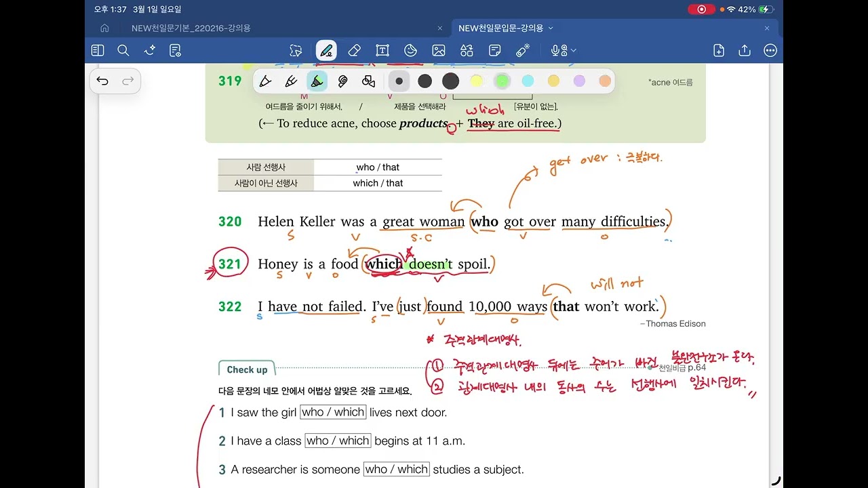The width and height of the screenshot is (868, 488).
Task: Open the search magnifier icon
Action: point(123,50)
